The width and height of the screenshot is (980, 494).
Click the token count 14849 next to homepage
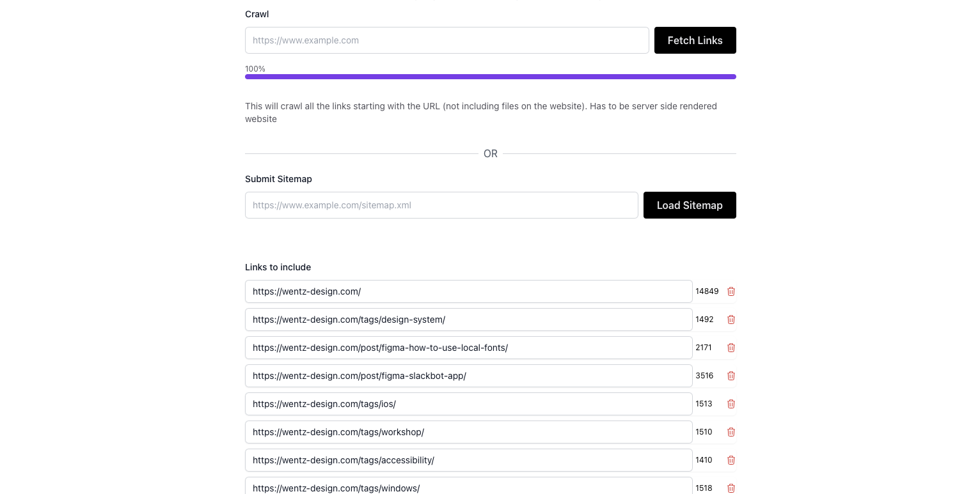coord(706,291)
